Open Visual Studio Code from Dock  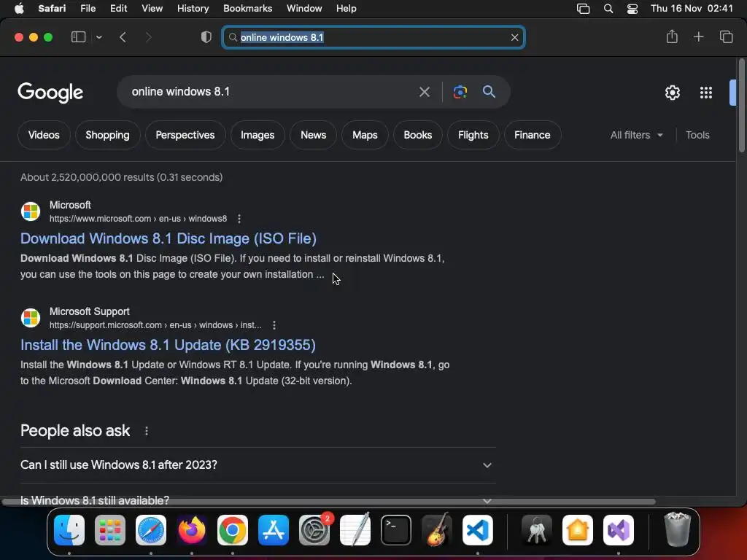point(478,530)
